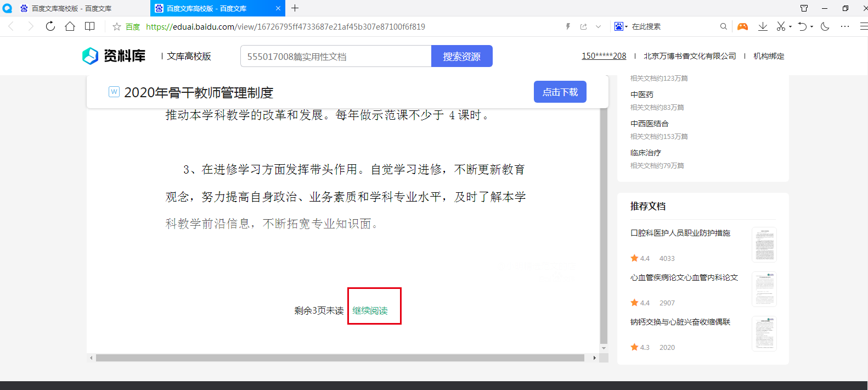The width and height of the screenshot is (868, 390).
Task: Expand the address bar dropdown chevron
Action: click(598, 26)
